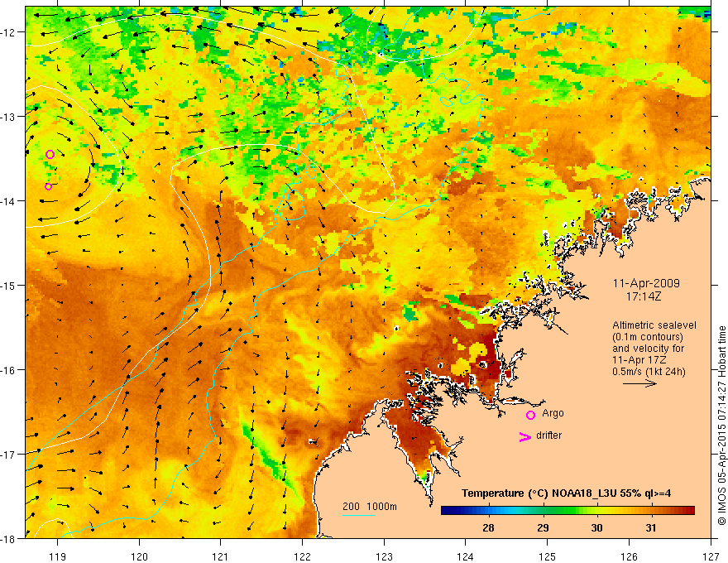Click the temperature color bar
This screenshot has height=563, width=728.
click(x=568, y=510)
